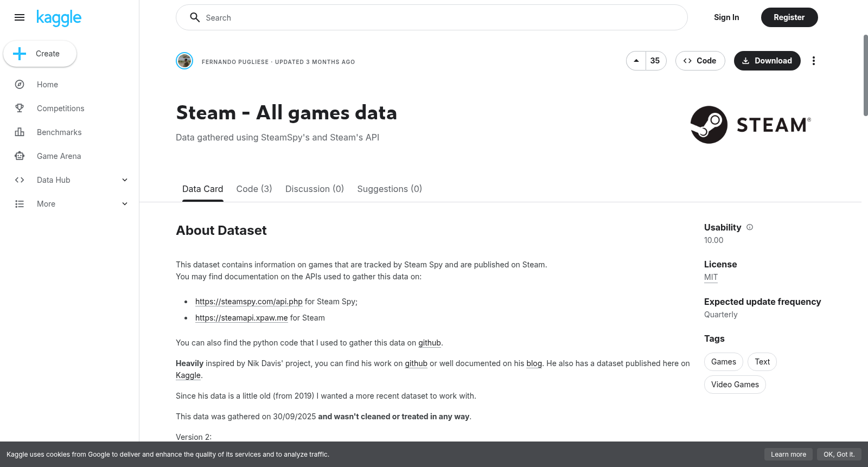Open the Code (3) tab
868x467 pixels.
pyautogui.click(x=254, y=189)
